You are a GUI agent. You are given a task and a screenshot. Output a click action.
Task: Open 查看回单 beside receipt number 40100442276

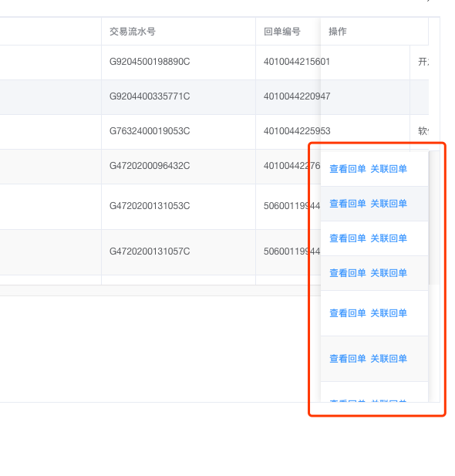click(348, 169)
